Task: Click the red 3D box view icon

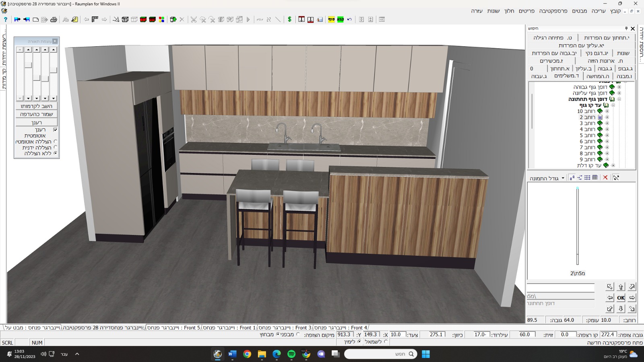Action: click(x=143, y=19)
